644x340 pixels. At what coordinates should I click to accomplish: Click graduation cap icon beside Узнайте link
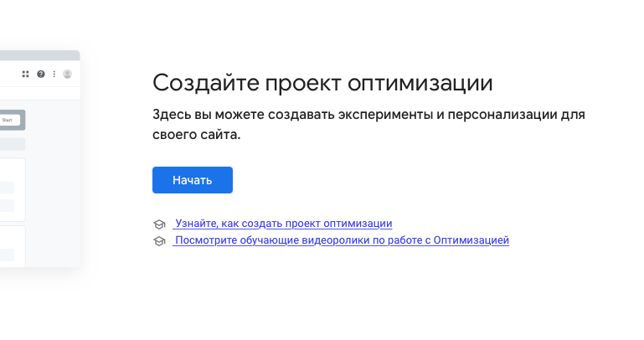159,224
